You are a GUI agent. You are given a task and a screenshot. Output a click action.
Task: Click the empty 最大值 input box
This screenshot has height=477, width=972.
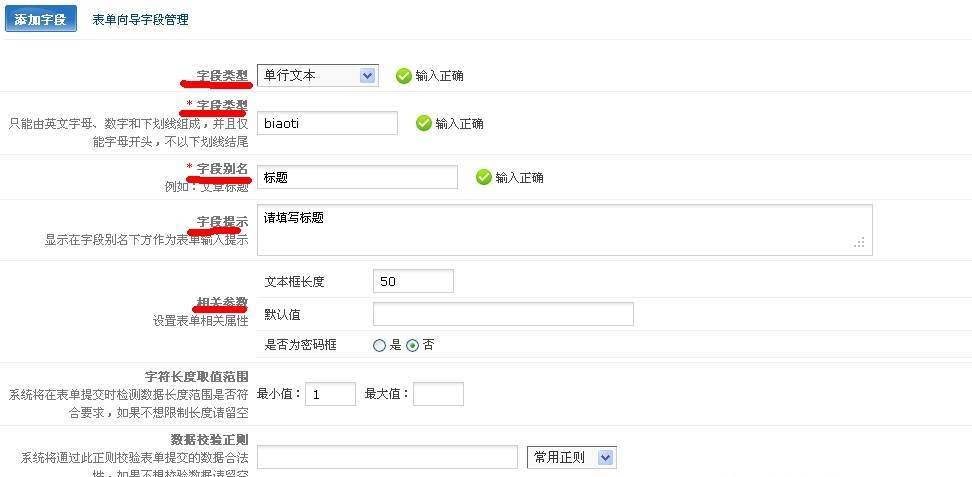(x=438, y=394)
